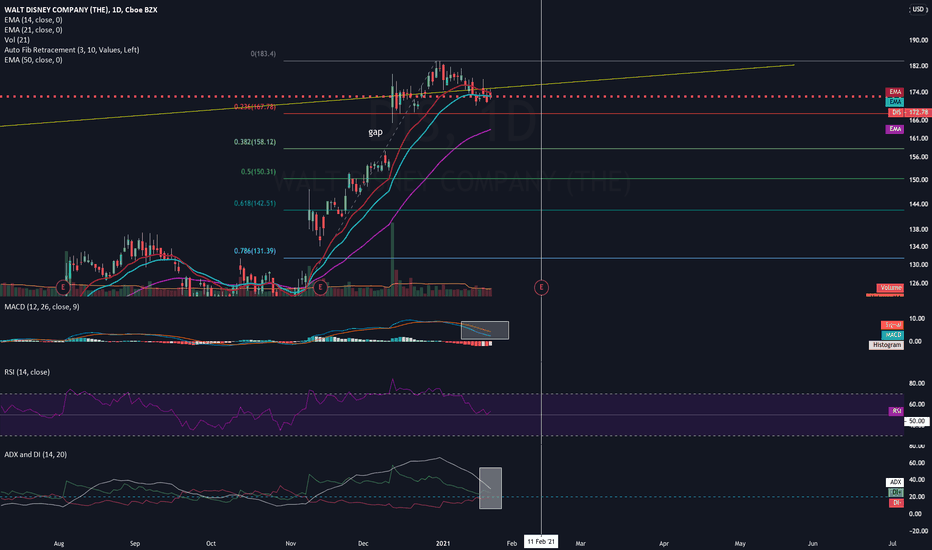Click the DI+ axis tag
Viewport: 932px width, 550px height.
click(896, 492)
